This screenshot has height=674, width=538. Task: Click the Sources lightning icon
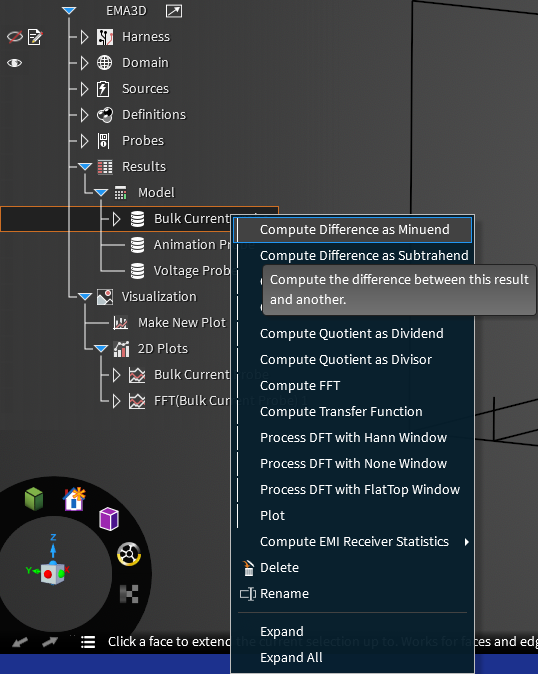(103, 89)
